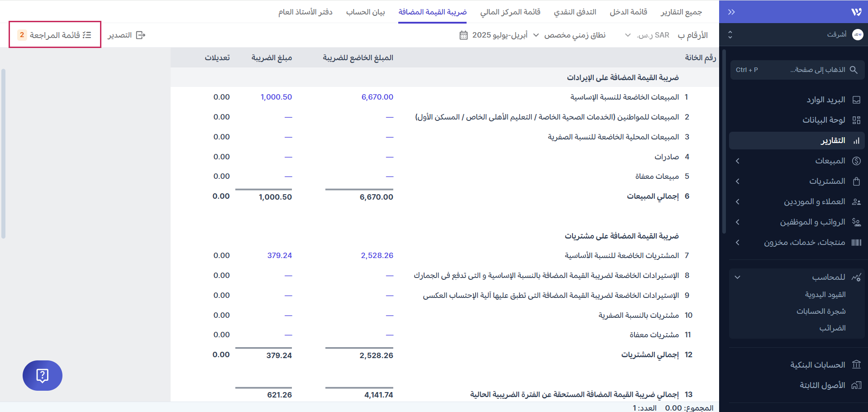Click the calendar icon beside date range

pyautogui.click(x=463, y=35)
